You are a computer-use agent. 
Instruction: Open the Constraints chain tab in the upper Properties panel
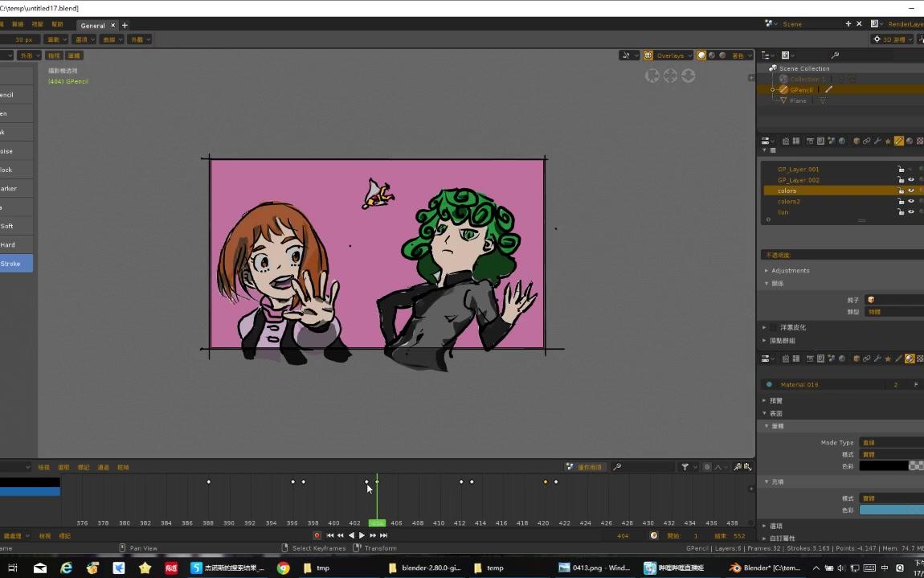tap(867, 141)
